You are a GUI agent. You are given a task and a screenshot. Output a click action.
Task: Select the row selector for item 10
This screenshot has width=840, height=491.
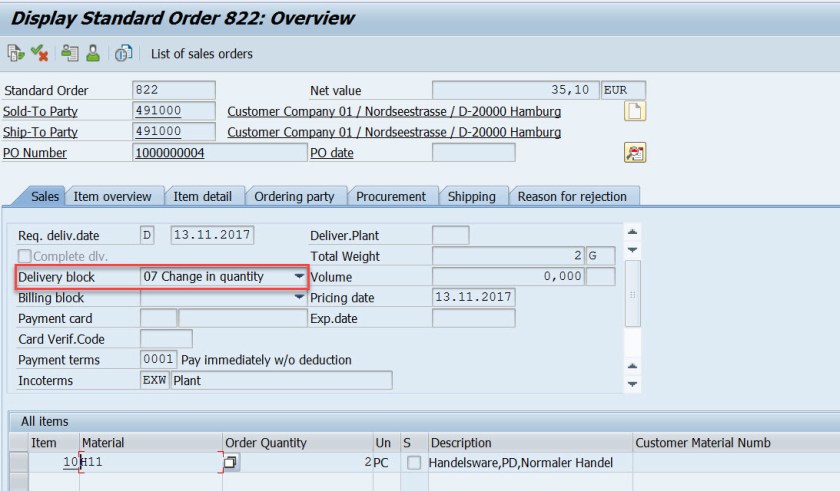[17, 463]
